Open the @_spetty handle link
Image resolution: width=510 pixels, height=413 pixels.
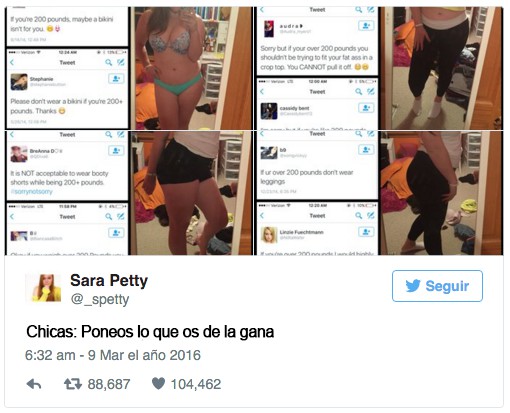coord(100,299)
